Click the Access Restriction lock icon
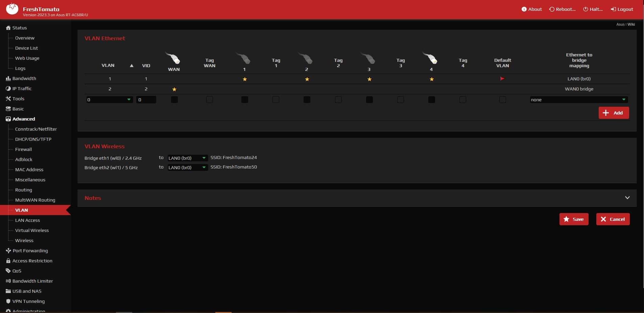Screen dimensions: 644x313 tap(8, 261)
